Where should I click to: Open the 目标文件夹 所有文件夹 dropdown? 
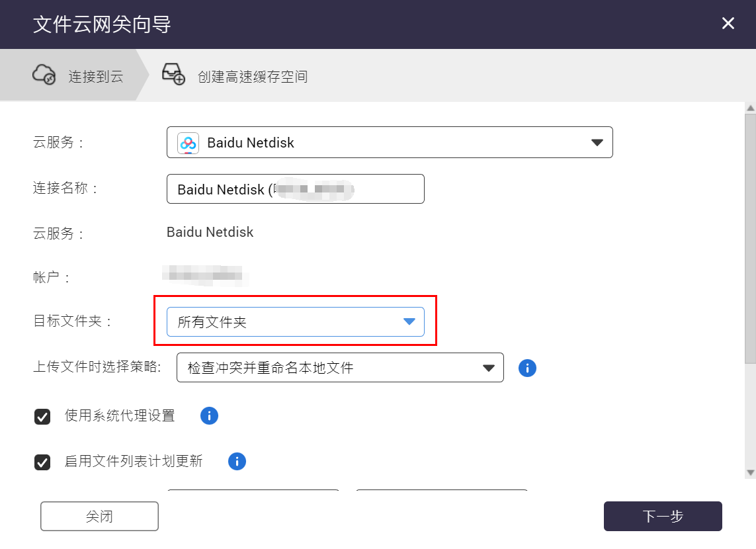296,321
